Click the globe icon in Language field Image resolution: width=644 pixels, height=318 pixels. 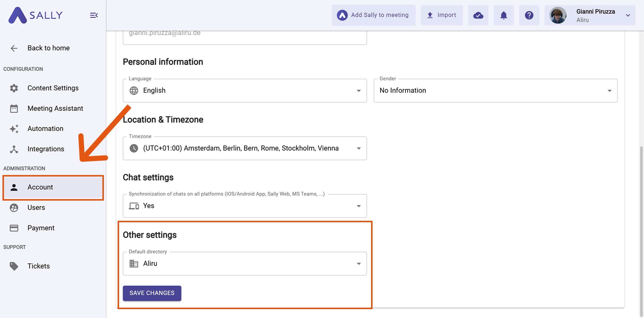(x=134, y=91)
